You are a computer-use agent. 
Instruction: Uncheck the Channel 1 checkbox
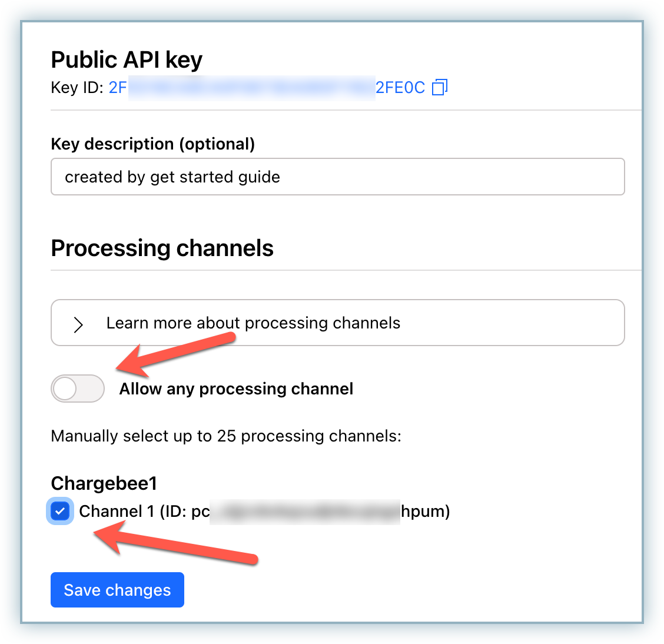click(x=60, y=511)
